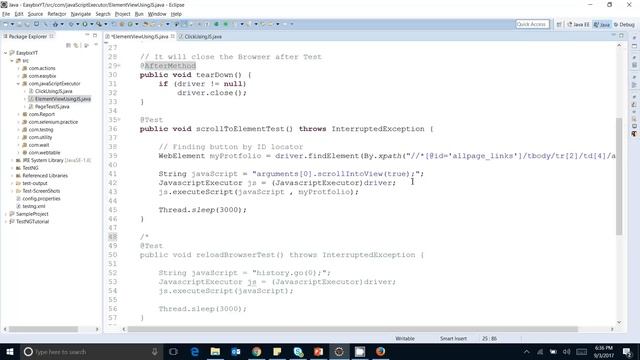640x360 pixels.
Task: Open Skype from the taskbar
Action: [x=298, y=352]
